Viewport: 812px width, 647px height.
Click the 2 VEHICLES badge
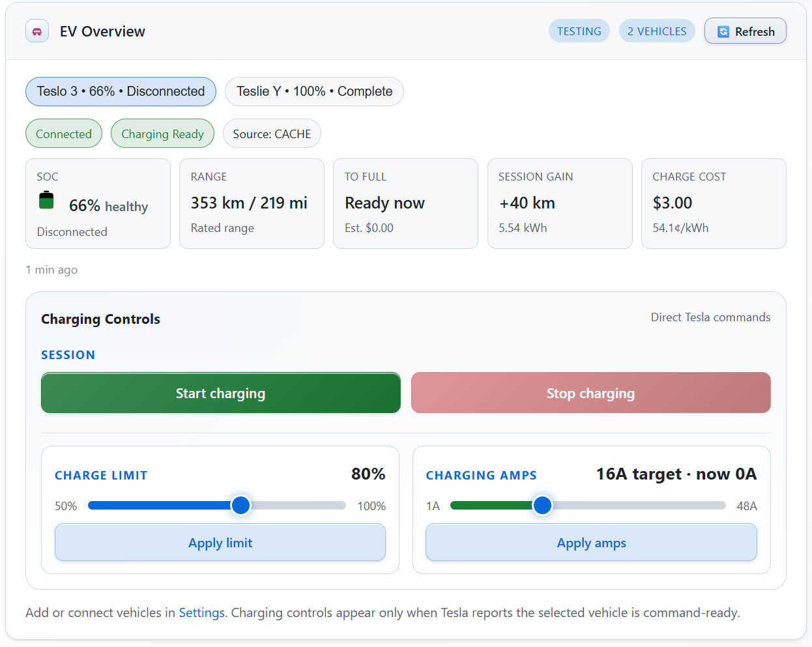[657, 31]
